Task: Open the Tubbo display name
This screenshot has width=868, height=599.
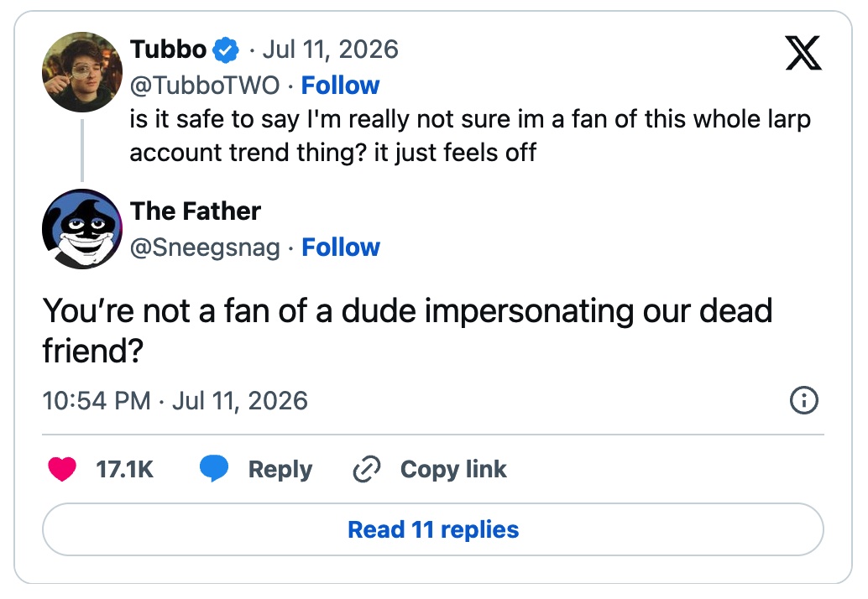Action: pyautogui.click(x=168, y=49)
